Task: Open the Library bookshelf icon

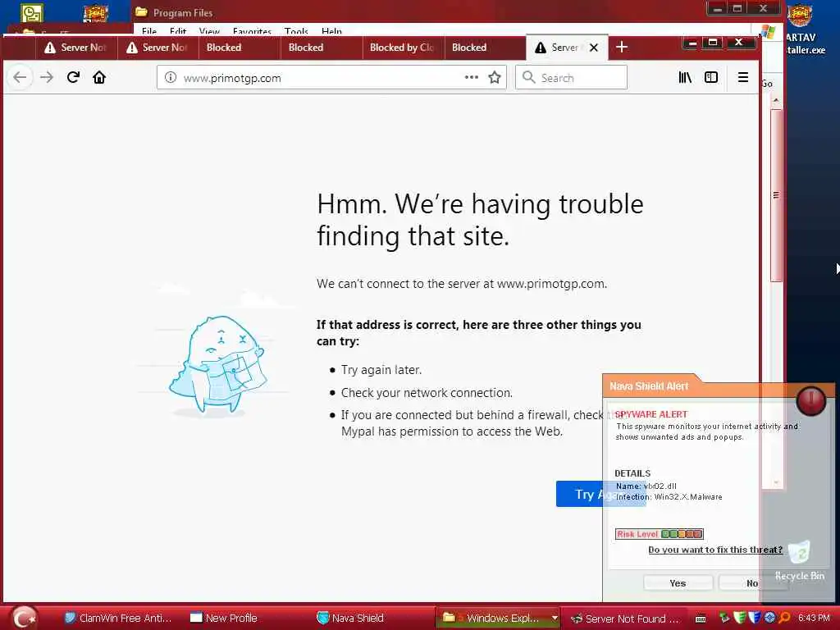Action: tap(685, 77)
